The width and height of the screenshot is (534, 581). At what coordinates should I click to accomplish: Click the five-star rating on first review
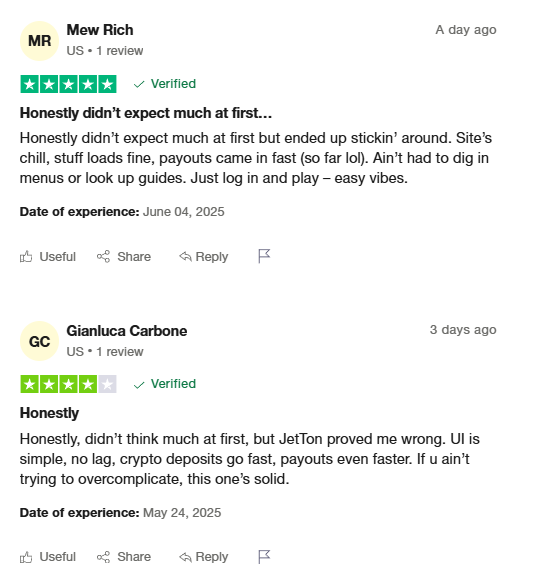coord(68,84)
